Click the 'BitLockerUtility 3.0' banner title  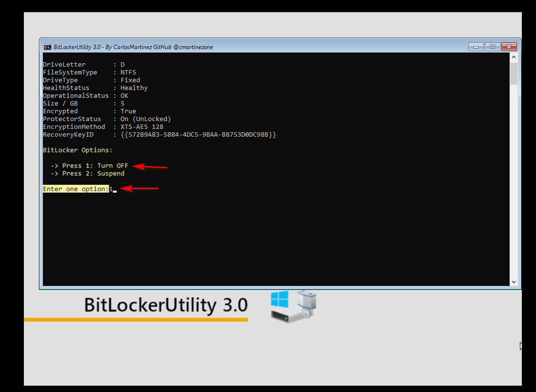pyautogui.click(x=166, y=305)
